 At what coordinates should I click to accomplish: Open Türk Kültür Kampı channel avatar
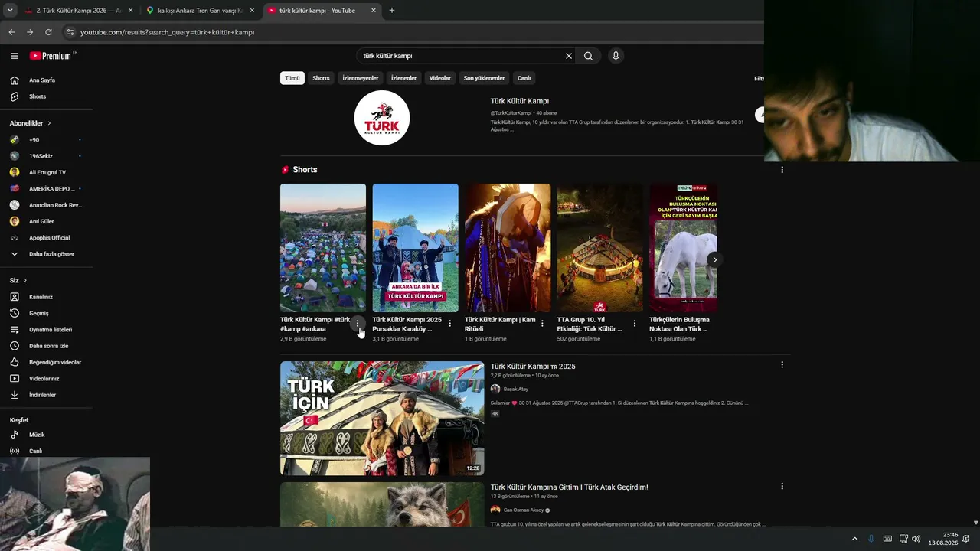[x=382, y=118]
